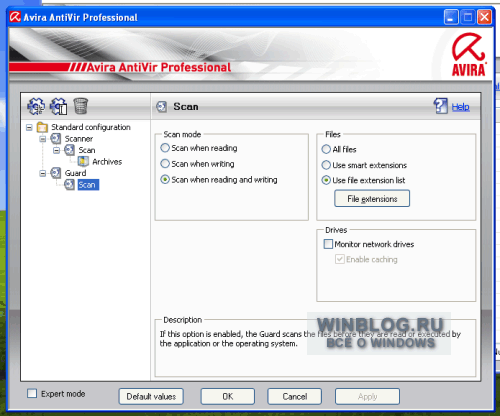Collapse the Scanner tree node
The width and height of the screenshot is (500, 416).
(43, 139)
